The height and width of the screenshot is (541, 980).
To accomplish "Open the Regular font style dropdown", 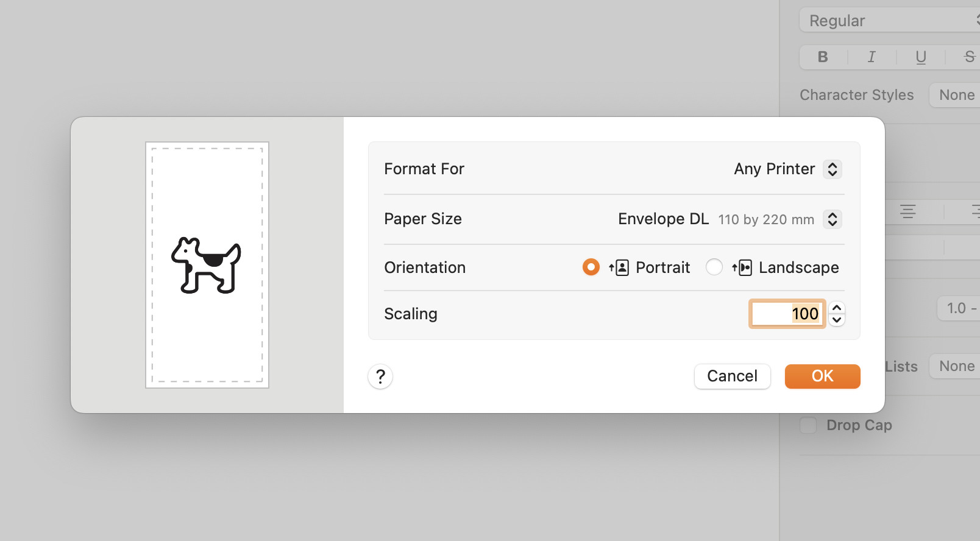I will 887,20.
